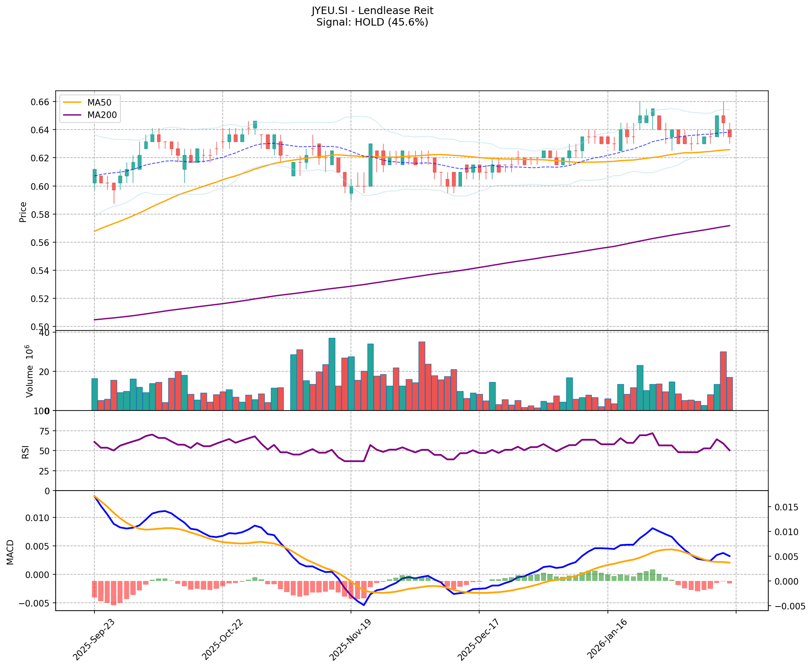This screenshot has height=668, width=812.
Task: Click the MA50 legend entry
Action: pos(99,102)
